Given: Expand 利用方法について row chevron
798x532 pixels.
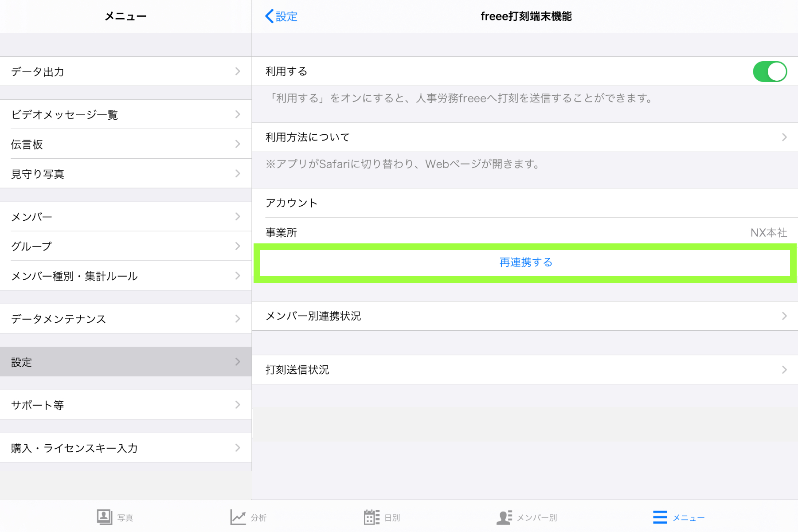Looking at the screenshot, I should coord(784,137).
